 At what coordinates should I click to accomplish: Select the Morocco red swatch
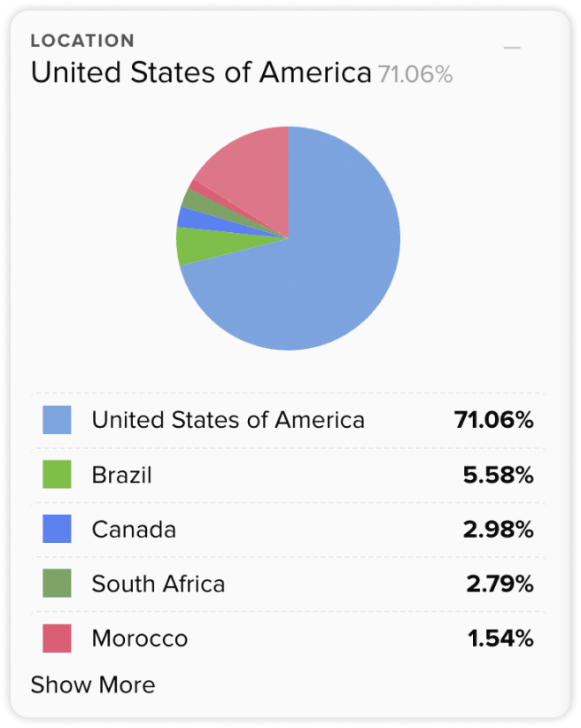point(57,638)
